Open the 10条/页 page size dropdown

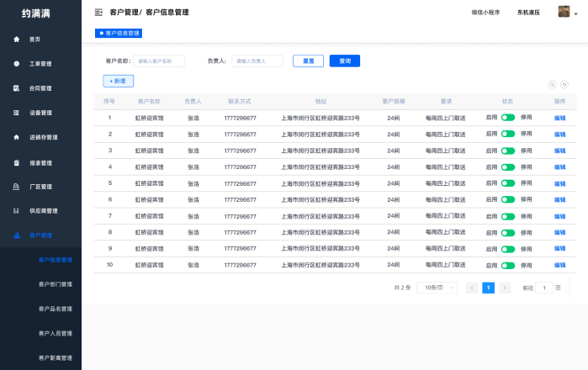coord(437,288)
